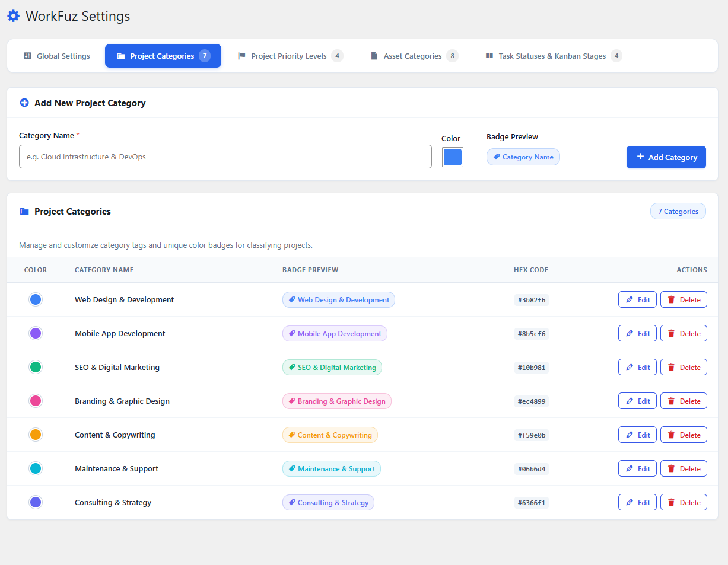This screenshot has width=728, height=565.
Task: Click hex code #3b82f6
Action: pyautogui.click(x=532, y=300)
